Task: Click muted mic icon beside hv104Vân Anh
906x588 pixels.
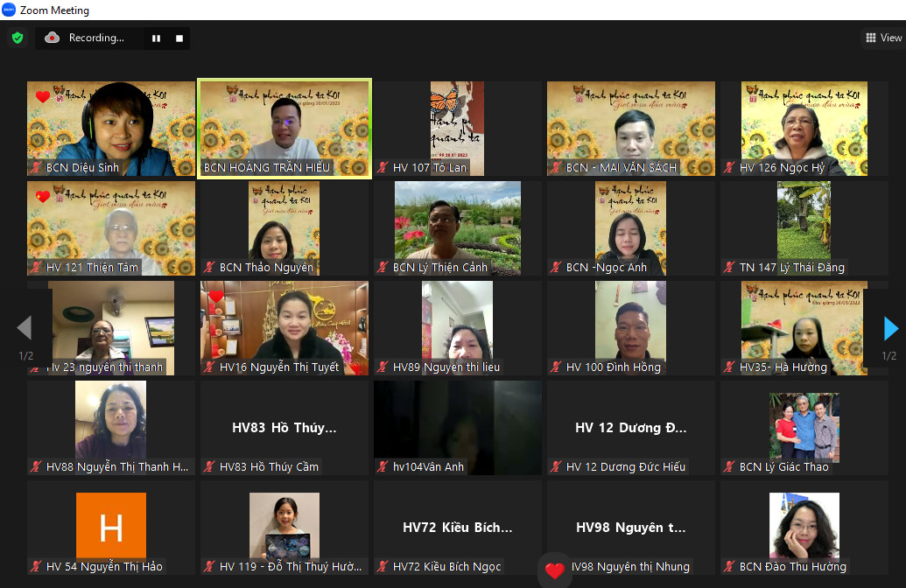Action: [x=383, y=467]
